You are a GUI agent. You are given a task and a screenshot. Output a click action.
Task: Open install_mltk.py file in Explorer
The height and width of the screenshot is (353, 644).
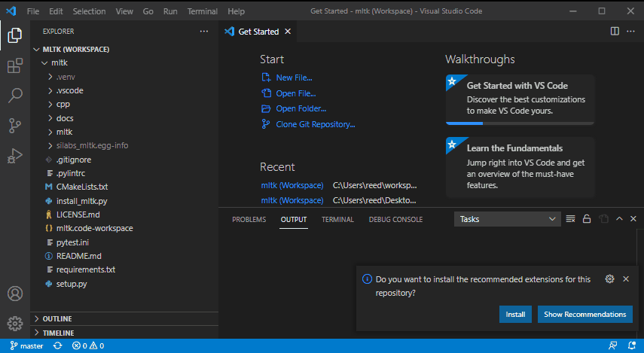tap(81, 201)
